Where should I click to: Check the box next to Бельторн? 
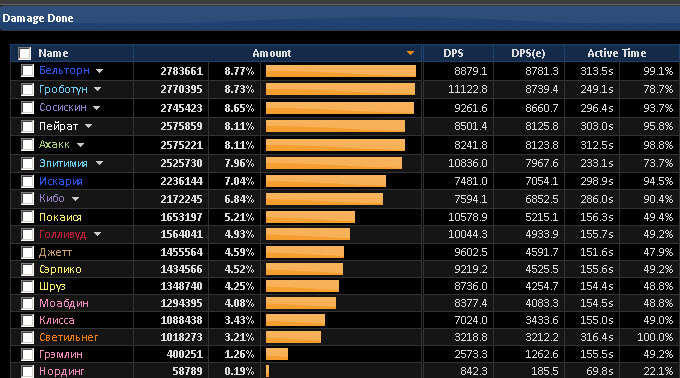(27, 71)
